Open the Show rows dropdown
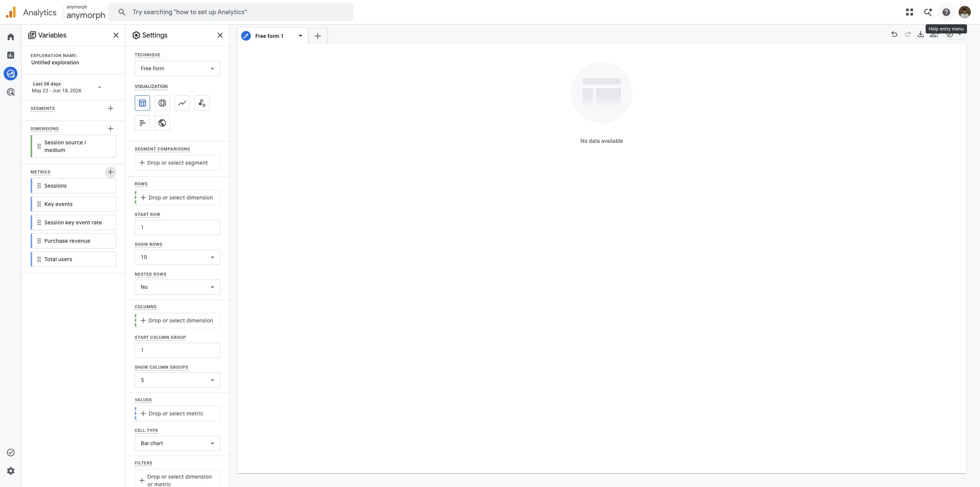 click(178, 257)
